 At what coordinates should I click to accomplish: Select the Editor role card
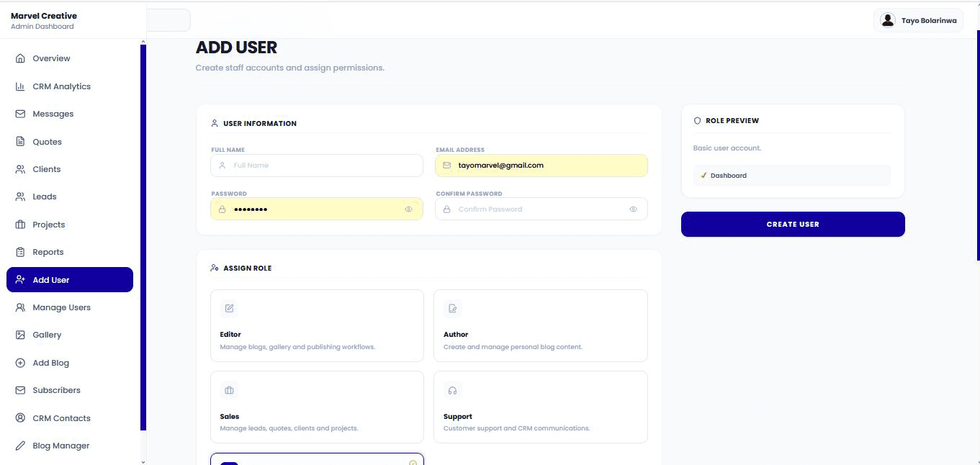(317, 325)
